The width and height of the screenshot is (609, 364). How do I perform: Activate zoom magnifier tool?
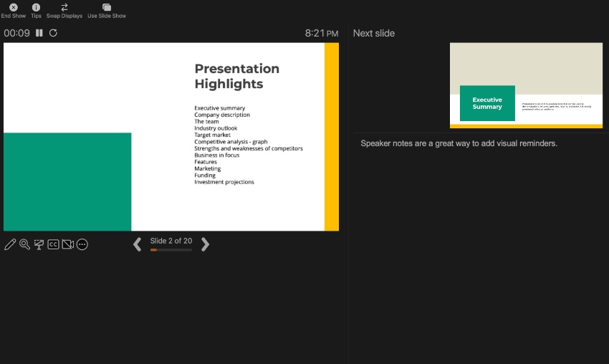coord(24,244)
